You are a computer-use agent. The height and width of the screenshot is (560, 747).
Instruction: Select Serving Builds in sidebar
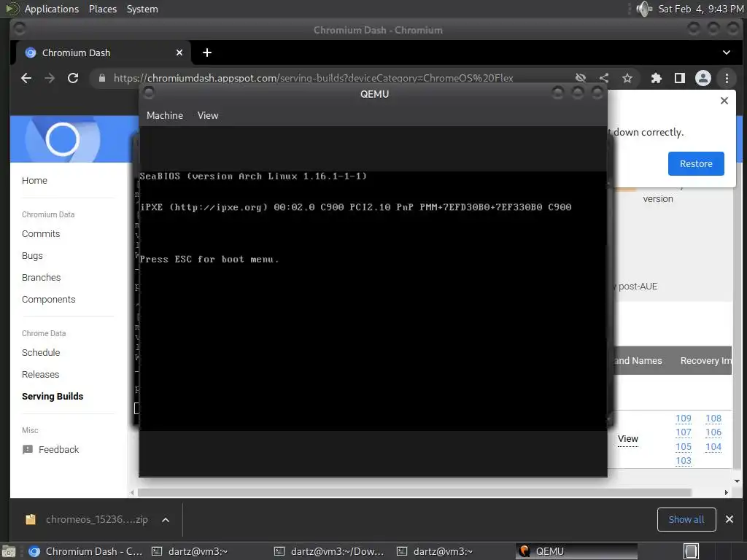[x=53, y=397]
